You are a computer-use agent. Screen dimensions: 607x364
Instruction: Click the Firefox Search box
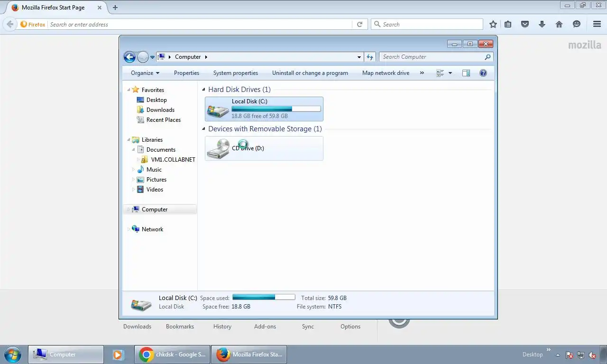(x=427, y=24)
